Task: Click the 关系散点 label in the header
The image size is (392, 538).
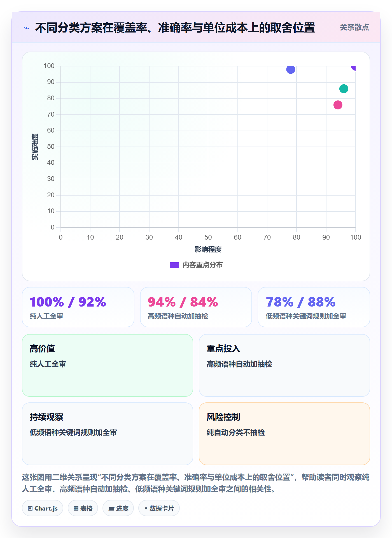Action: pos(354,27)
